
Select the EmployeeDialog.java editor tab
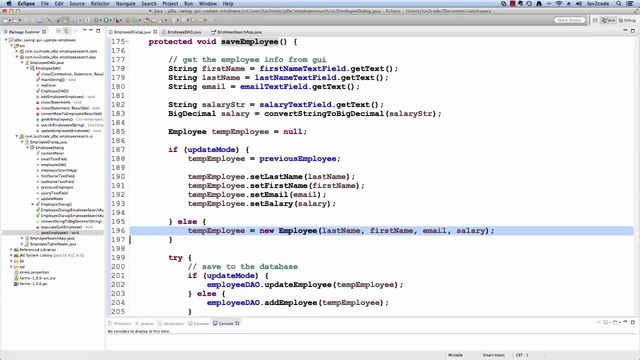point(132,32)
